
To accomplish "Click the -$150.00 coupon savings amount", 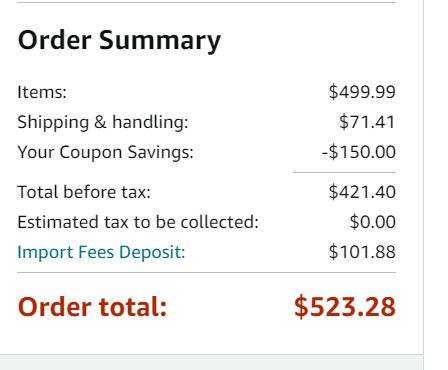I will (359, 152).
